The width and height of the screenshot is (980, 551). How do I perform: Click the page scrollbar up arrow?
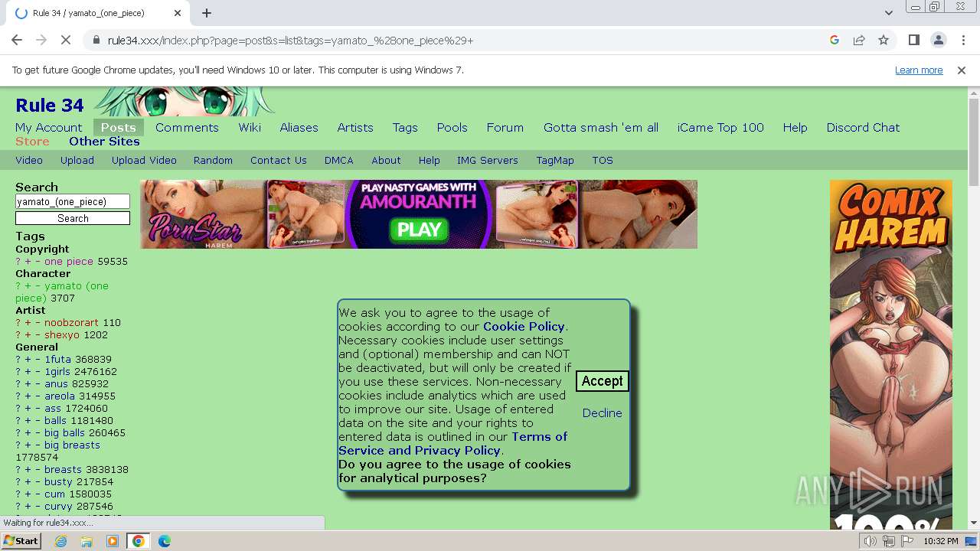click(x=974, y=93)
